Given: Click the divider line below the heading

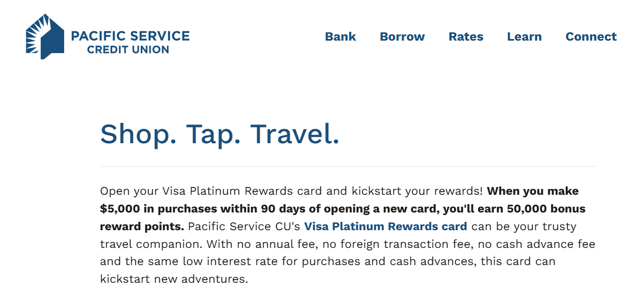Looking at the screenshot, I should (348, 167).
